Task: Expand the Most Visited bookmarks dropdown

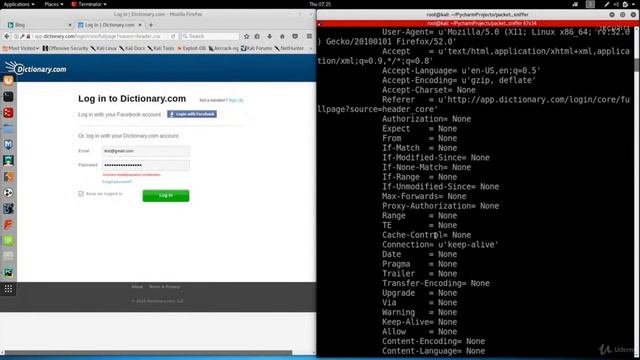Action: coord(20,48)
